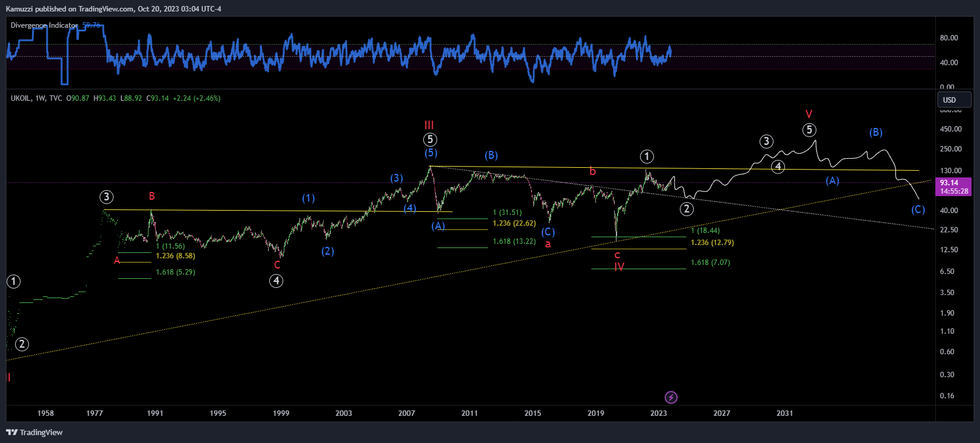Click the 22.50 price scale level

tap(949, 230)
